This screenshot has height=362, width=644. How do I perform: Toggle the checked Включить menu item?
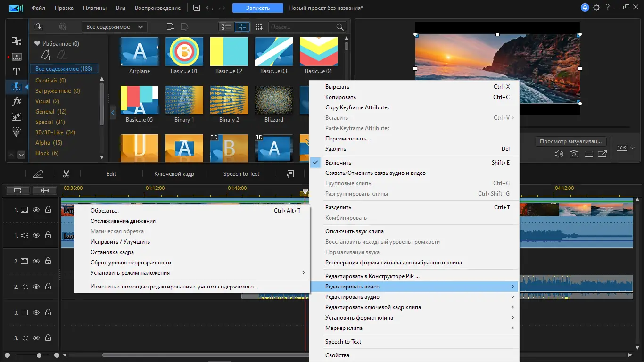(414, 163)
